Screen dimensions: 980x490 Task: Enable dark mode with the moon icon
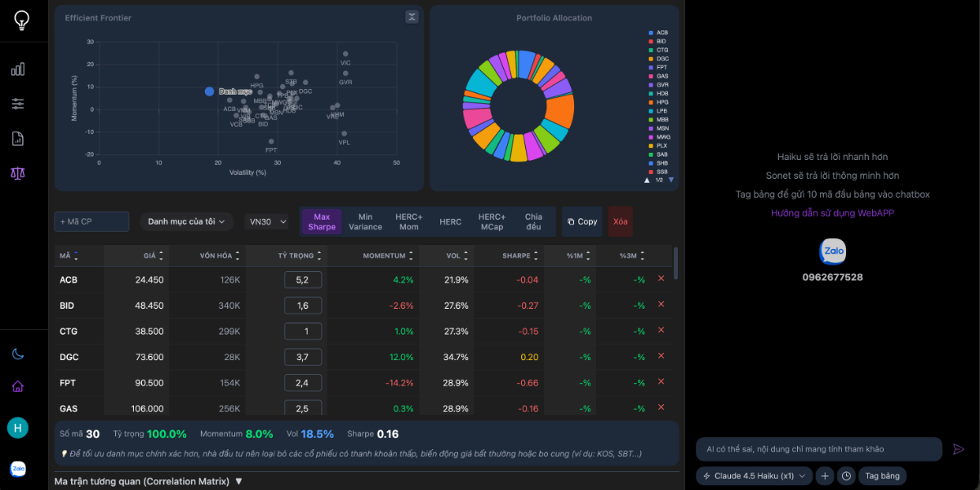17,354
